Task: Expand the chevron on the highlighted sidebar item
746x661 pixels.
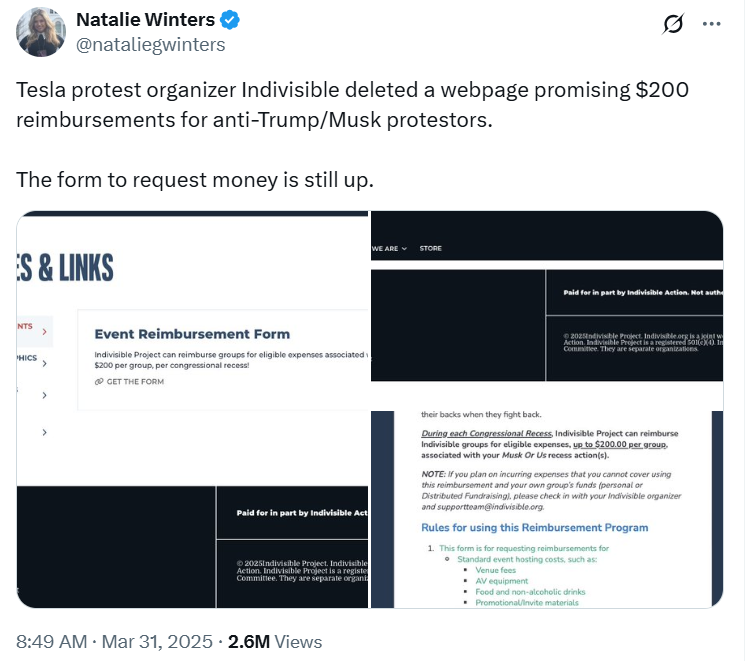Action: pyautogui.click(x=44, y=329)
